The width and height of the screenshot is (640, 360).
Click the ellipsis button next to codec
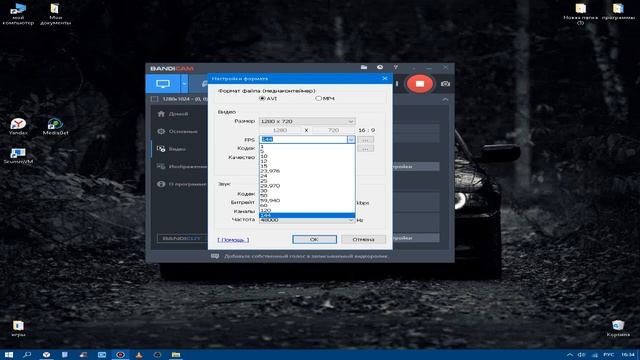365,149
